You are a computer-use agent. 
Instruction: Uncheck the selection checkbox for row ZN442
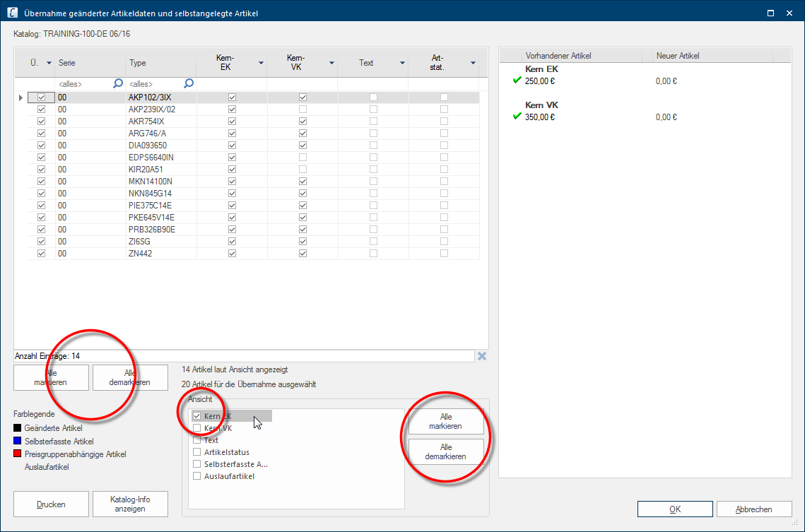(x=42, y=254)
